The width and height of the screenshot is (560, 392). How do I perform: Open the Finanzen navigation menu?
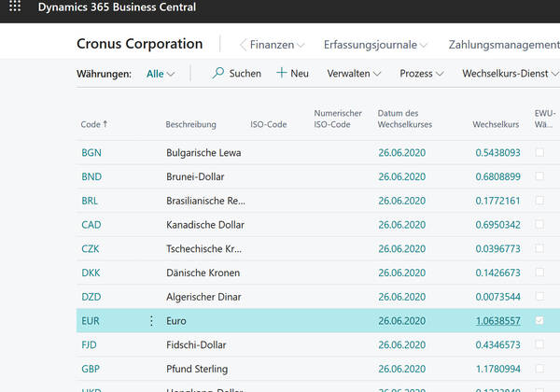[x=277, y=45]
